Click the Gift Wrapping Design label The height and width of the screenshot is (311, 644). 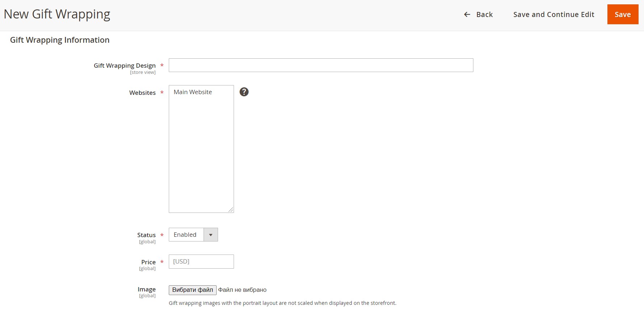(x=125, y=66)
